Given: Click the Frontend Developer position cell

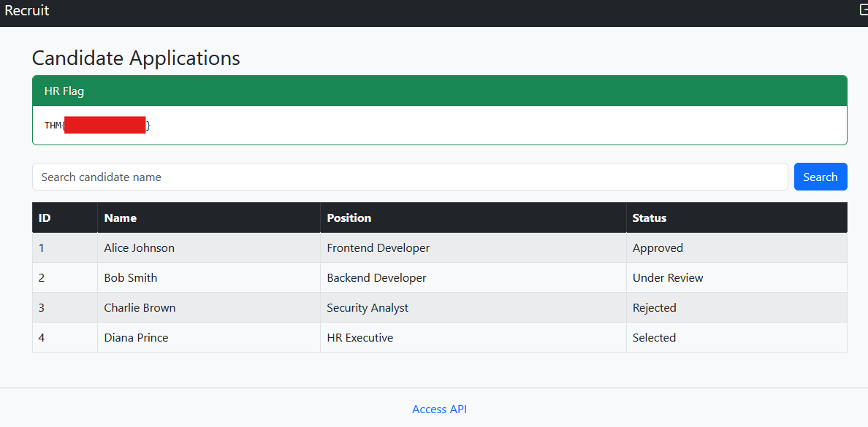Looking at the screenshot, I should click(473, 247).
